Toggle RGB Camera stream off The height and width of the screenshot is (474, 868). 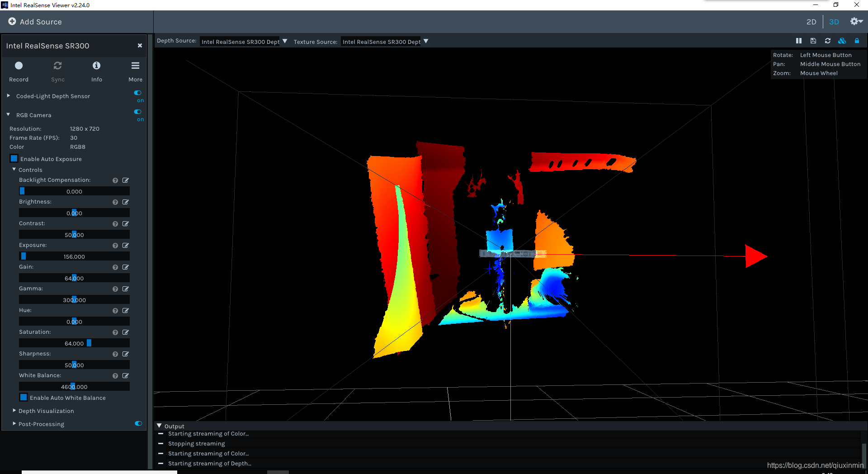point(138,112)
